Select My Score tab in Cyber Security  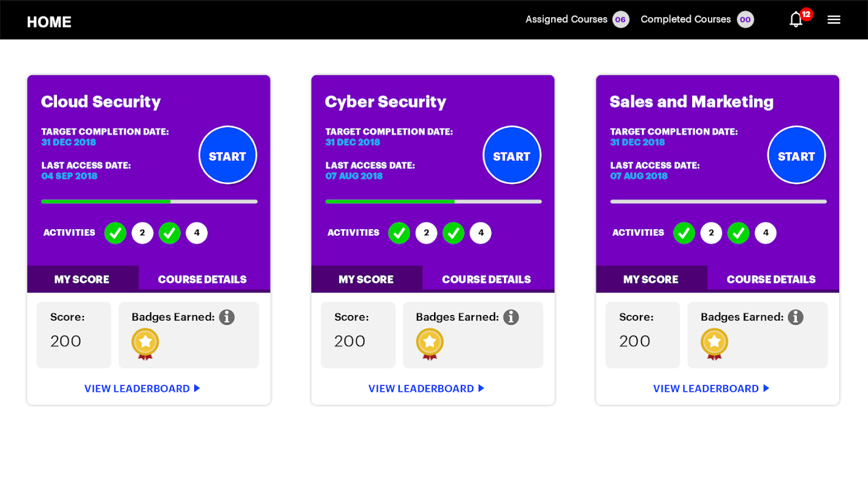(366, 279)
